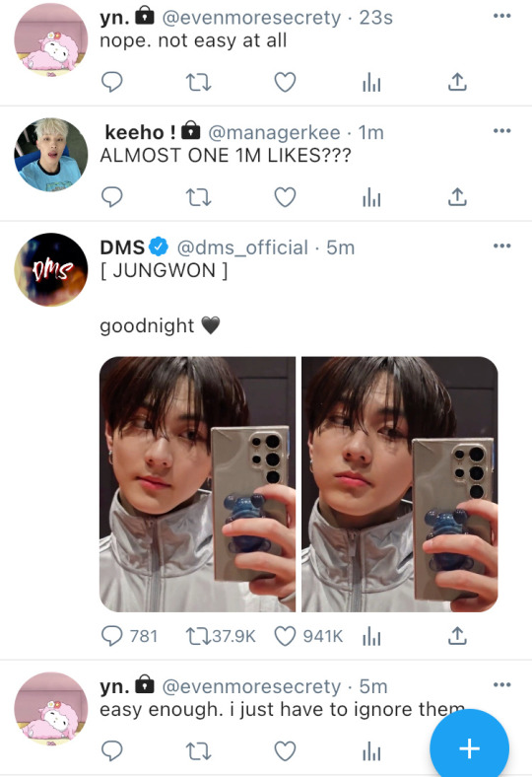Open more options on DMS official tweet
Screen dimensions: 532x777
pyautogui.click(x=501, y=246)
